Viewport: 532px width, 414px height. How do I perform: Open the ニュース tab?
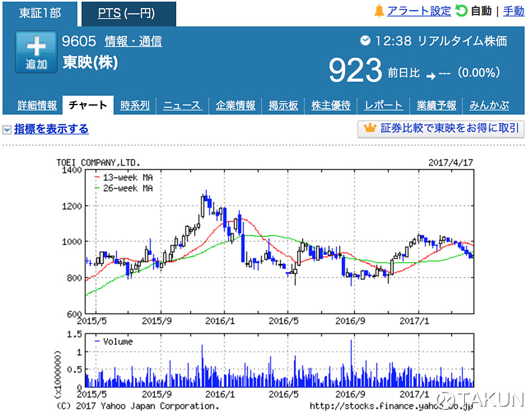[x=182, y=105]
